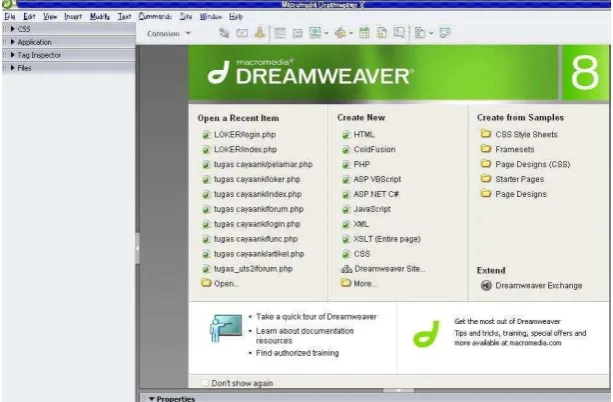The height and width of the screenshot is (402, 613).
Task: Click the Templates icon in Insert bar
Action: [420, 33]
